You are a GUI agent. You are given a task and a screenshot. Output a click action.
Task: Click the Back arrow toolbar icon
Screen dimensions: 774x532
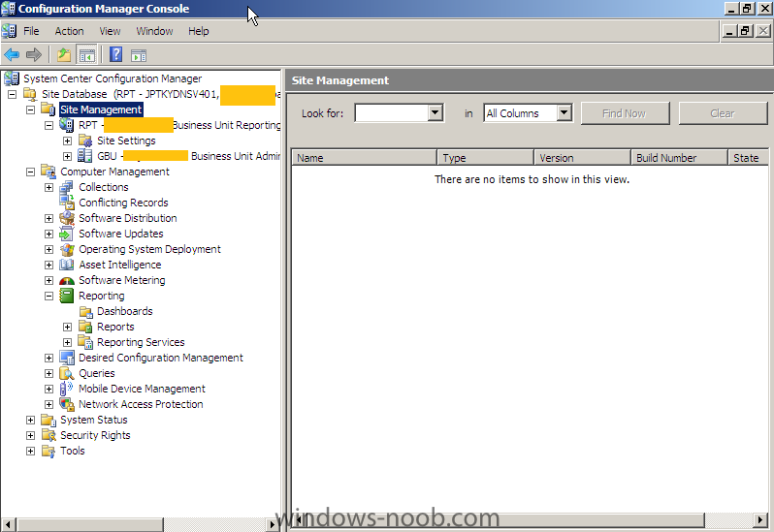(x=12, y=54)
